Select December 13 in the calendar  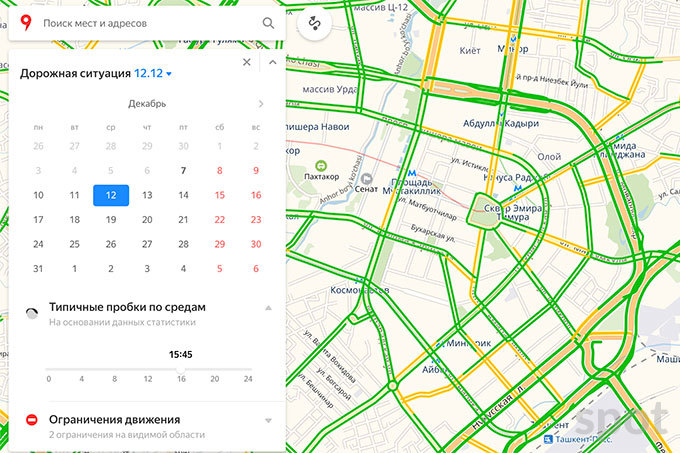click(x=147, y=195)
